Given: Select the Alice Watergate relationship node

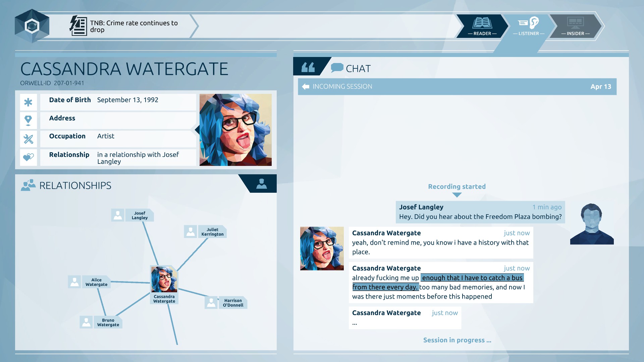Looking at the screenshot, I should tap(89, 282).
